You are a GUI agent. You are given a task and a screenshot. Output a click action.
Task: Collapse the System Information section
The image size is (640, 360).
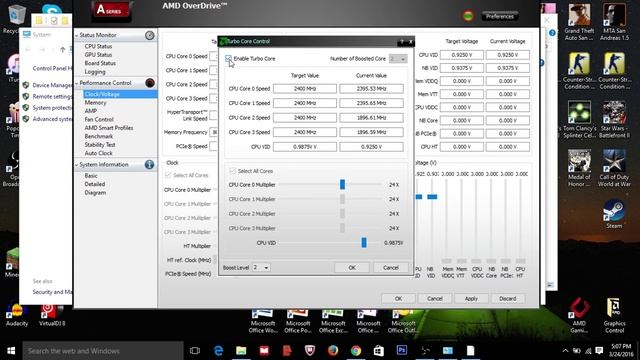pos(76,165)
